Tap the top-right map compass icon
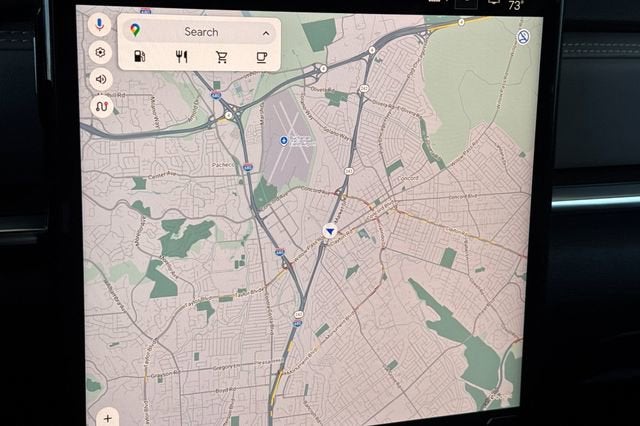 click(522, 37)
